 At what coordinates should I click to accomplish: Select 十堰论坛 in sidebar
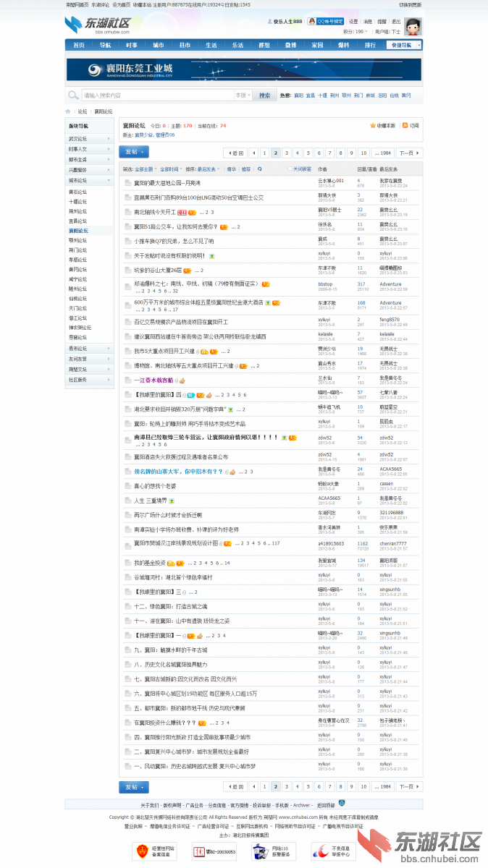[77, 202]
